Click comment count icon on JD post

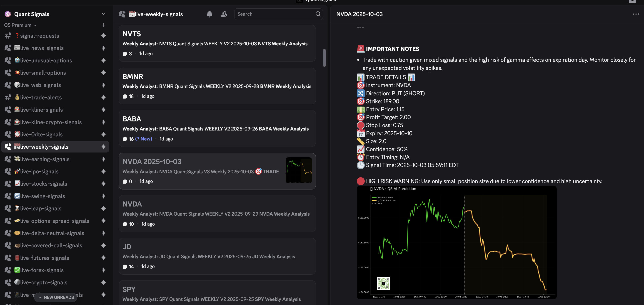pyautogui.click(x=125, y=267)
